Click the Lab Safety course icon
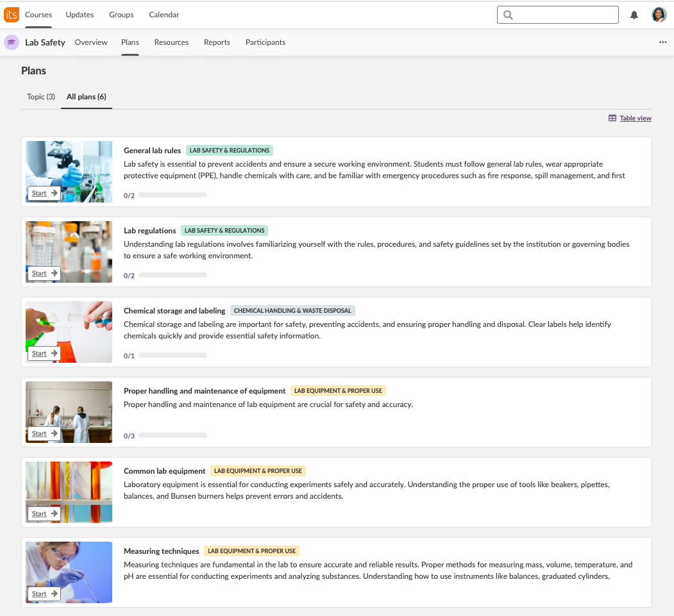The height and width of the screenshot is (616, 674). click(x=12, y=42)
